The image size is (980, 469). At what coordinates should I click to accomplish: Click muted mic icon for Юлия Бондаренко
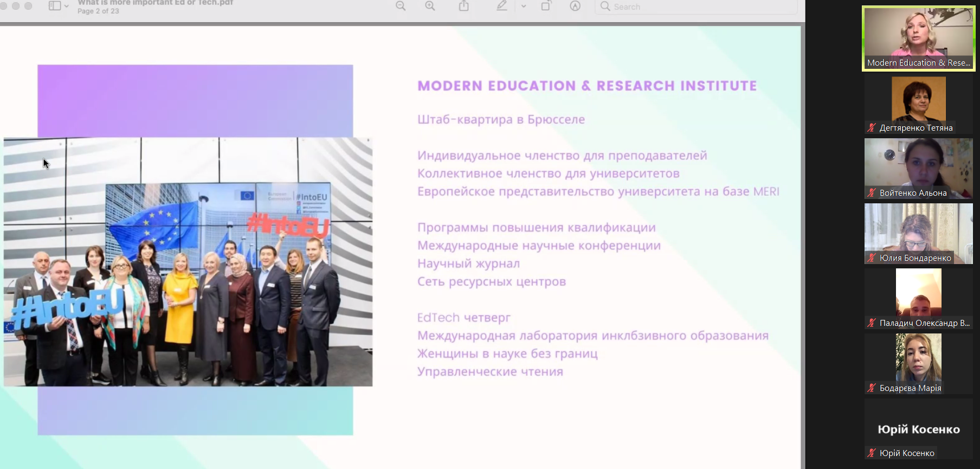[x=872, y=258]
